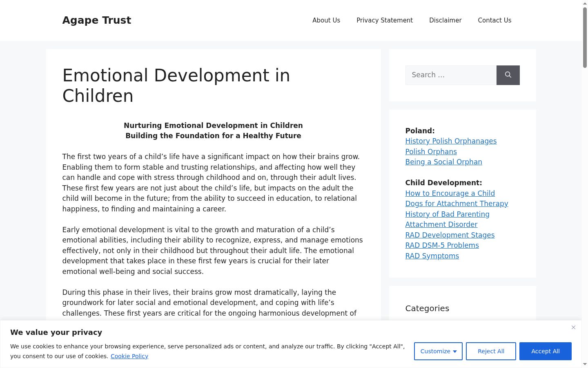
Task: Open Dogs for Attachment Therapy link
Action: pyautogui.click(x=457, y=204)
